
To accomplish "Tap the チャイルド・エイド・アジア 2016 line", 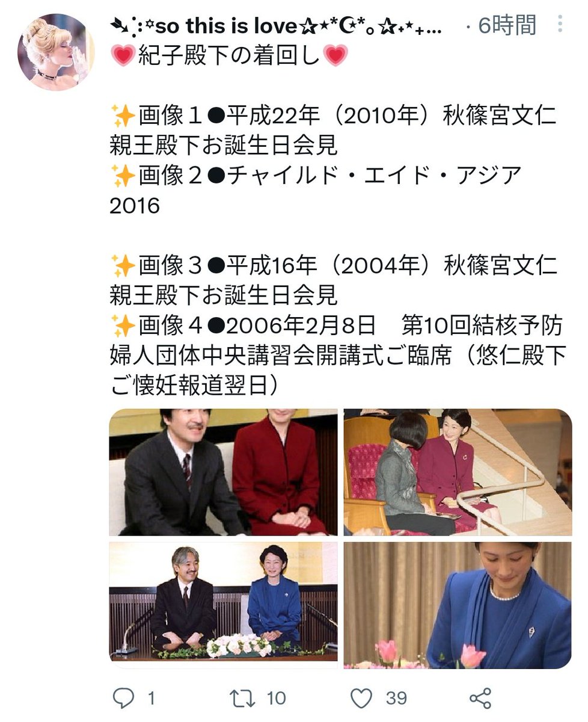I will tap(316, 191).
